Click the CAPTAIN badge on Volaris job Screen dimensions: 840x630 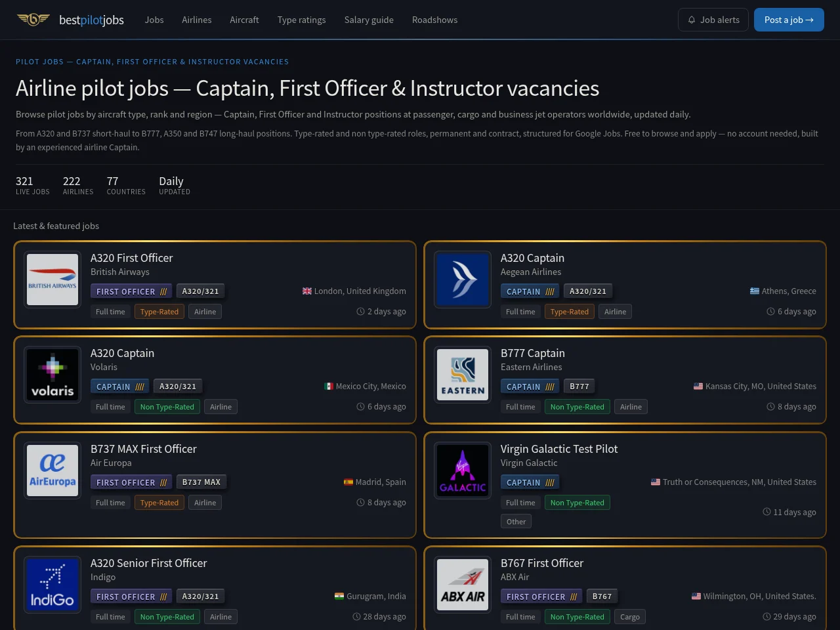120,387
